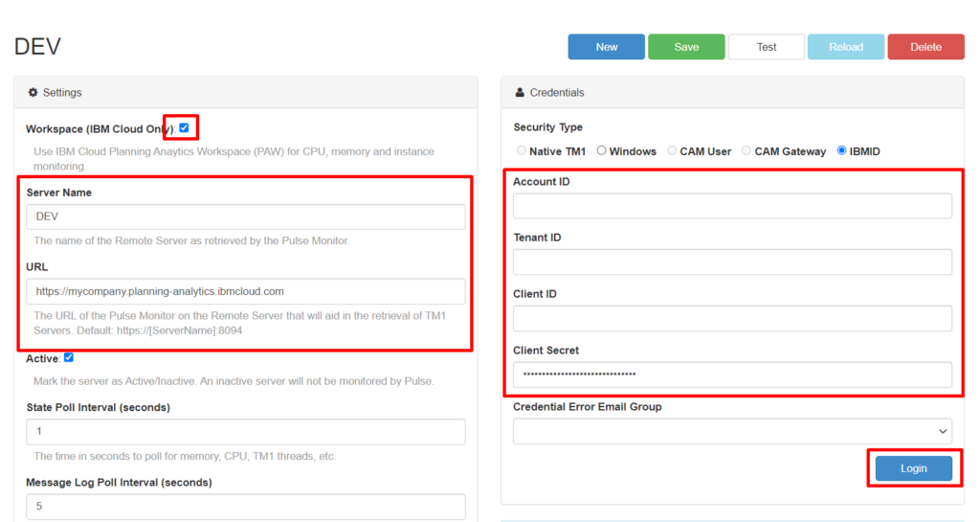
Task: Click the Test button
Action: [767, 47]
